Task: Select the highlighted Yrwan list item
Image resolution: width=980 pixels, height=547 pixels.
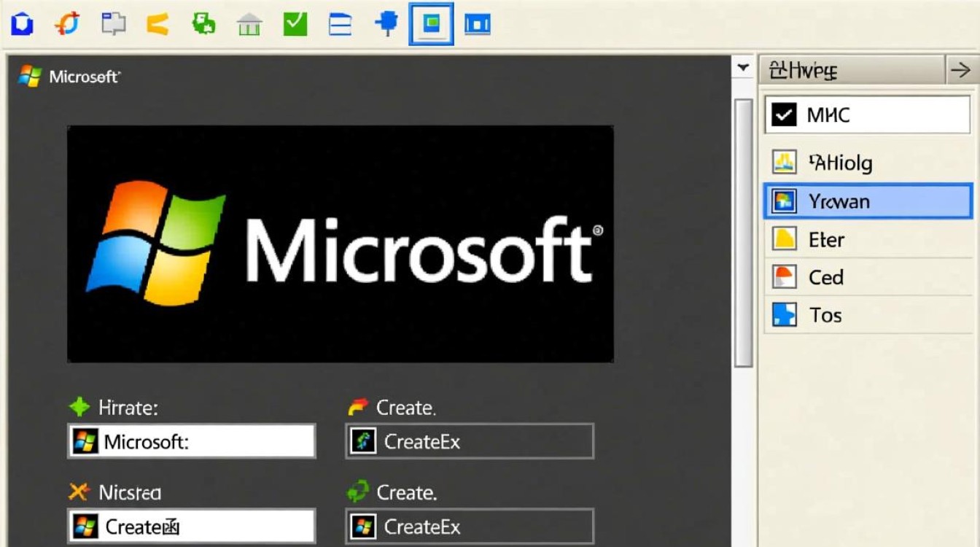Action: coord(868,201)
